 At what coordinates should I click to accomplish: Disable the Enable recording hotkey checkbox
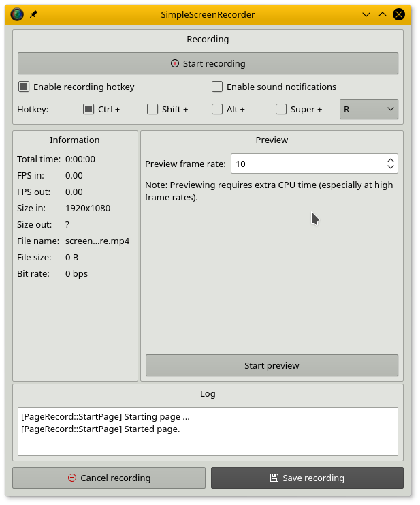pyautogui.click(x=25, y=87)
